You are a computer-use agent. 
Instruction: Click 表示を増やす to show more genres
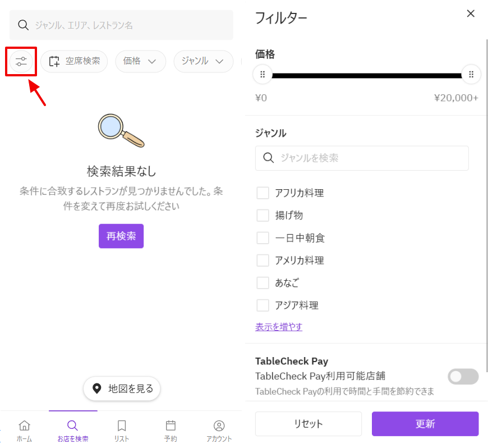coord(279,327)
